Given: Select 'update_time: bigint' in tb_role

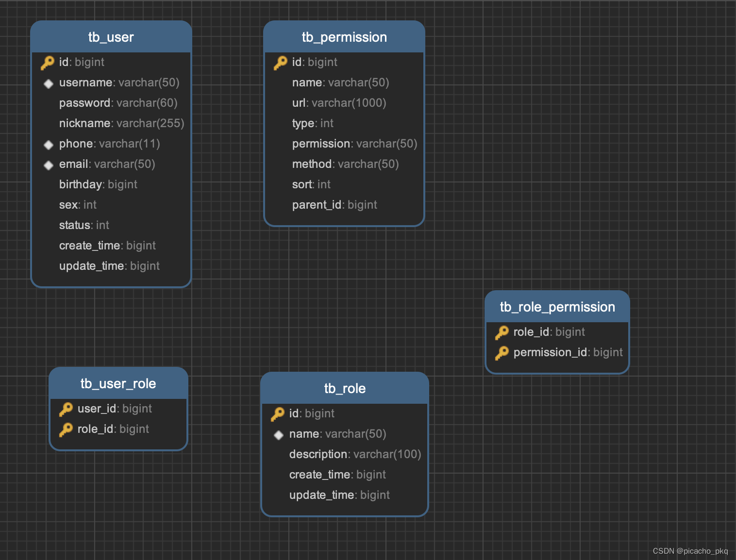Looking at the screenshot, I should (345, 495).
